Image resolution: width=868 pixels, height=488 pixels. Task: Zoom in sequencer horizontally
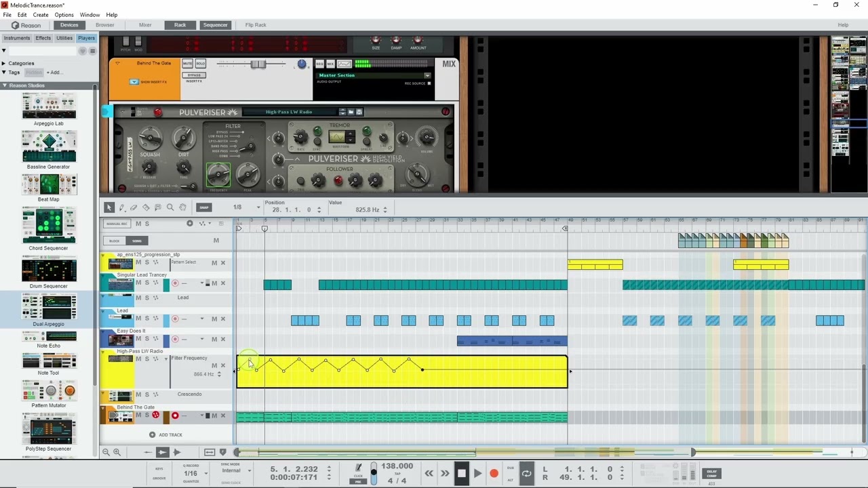[x=117, y=452]
